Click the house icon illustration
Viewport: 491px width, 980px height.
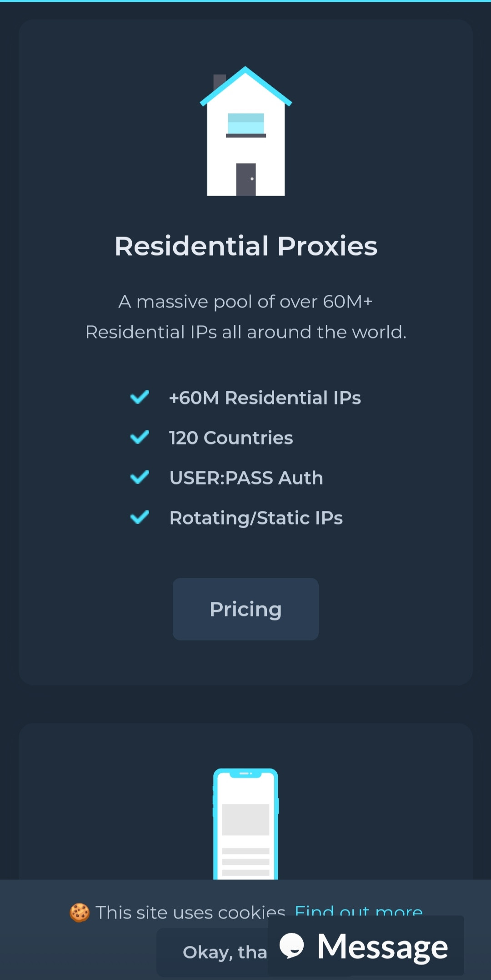coord(245,131)
